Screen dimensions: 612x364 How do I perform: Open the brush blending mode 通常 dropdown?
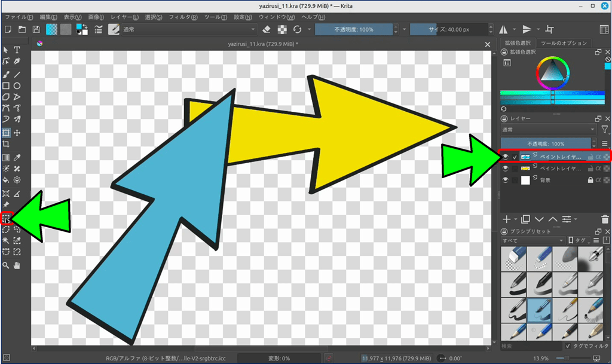tap(189, 29)
